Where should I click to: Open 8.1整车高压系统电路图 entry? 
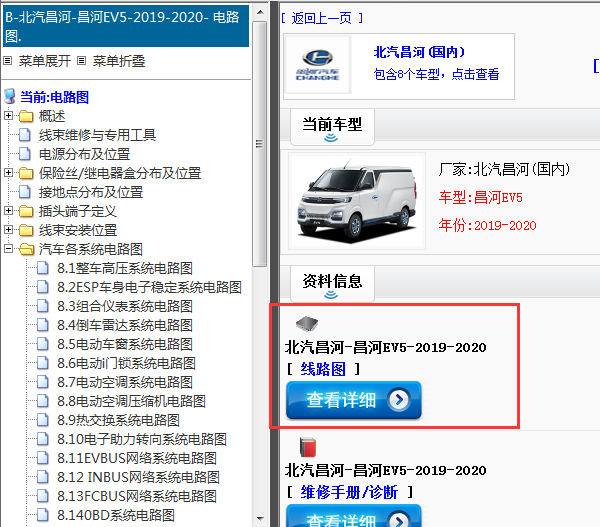tap(125, 268)
